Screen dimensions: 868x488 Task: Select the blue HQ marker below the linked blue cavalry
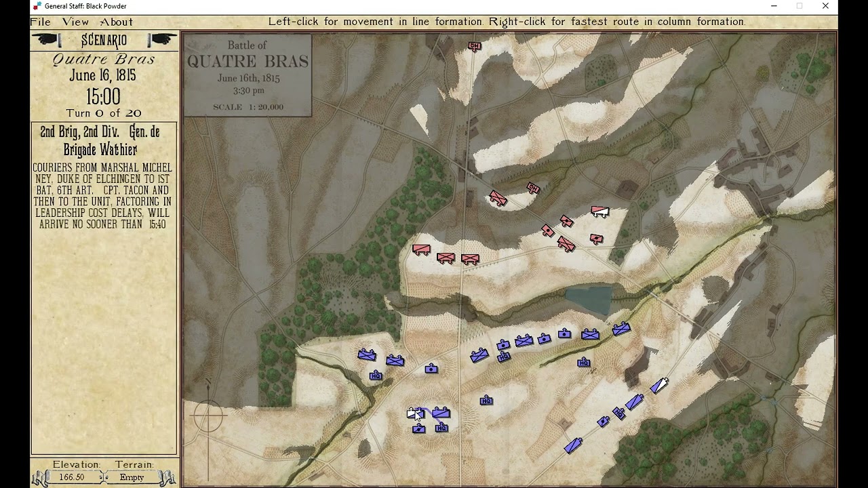[441, 428]
